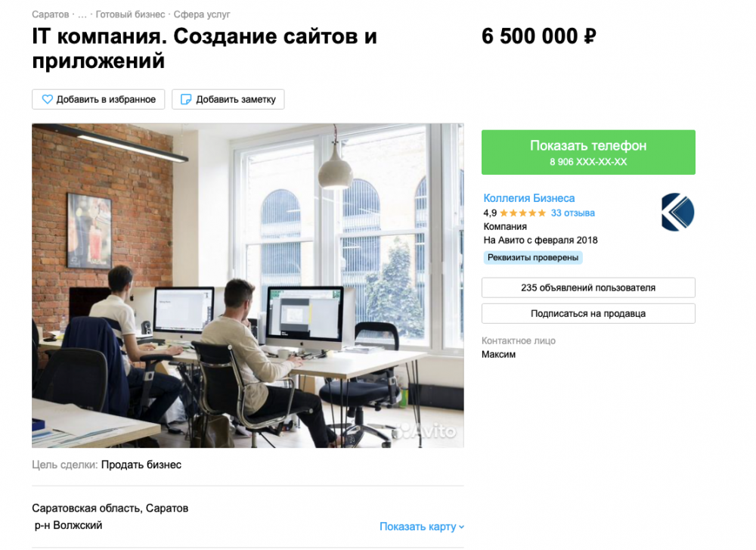
Task: Show the map with Показать карту
Action: (x=417, y=527)
